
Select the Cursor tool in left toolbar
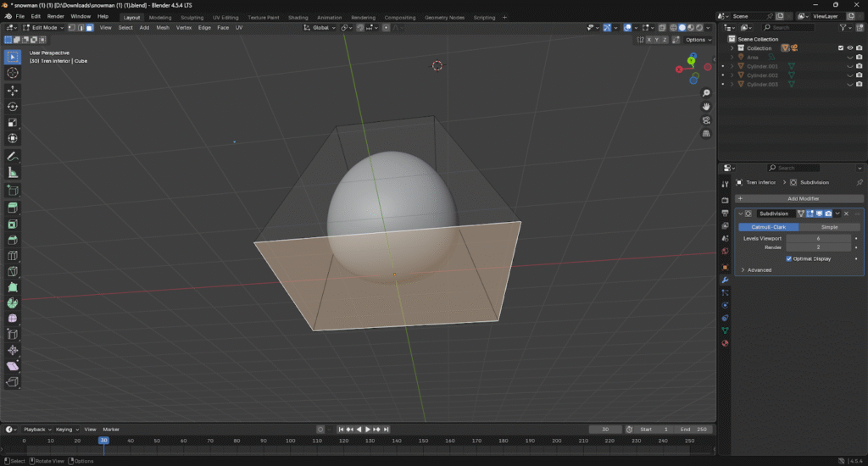point(13,73)
